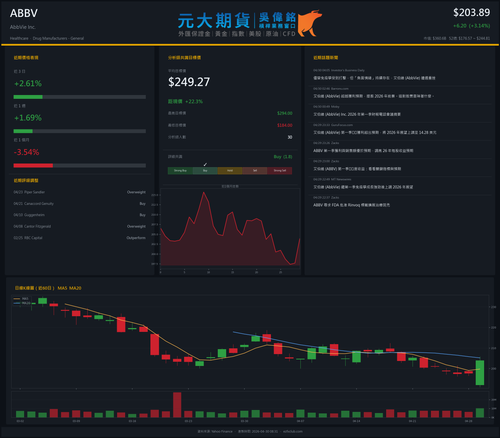This screenshot has height=438, width=500.
Task: Open the ABBV first-quarter earnings Zacks headline
Action: click(363, 151)
